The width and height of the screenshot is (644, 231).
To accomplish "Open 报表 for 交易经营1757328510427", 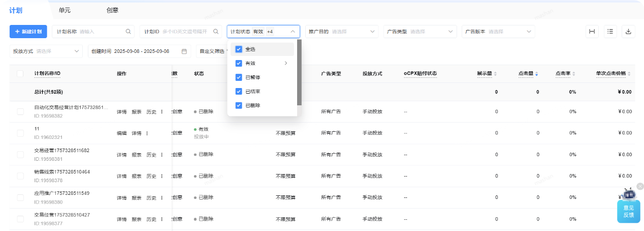I will point(137,219).
